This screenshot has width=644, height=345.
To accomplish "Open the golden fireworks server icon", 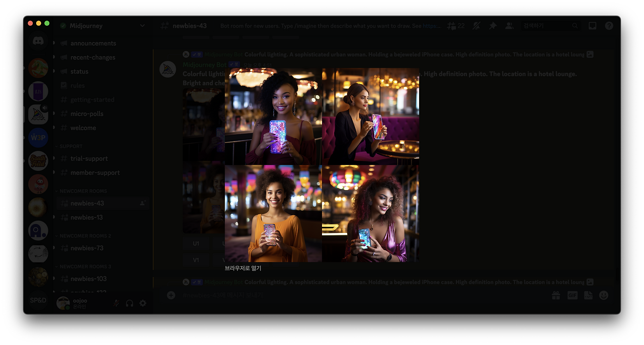I will click(38, 207).
